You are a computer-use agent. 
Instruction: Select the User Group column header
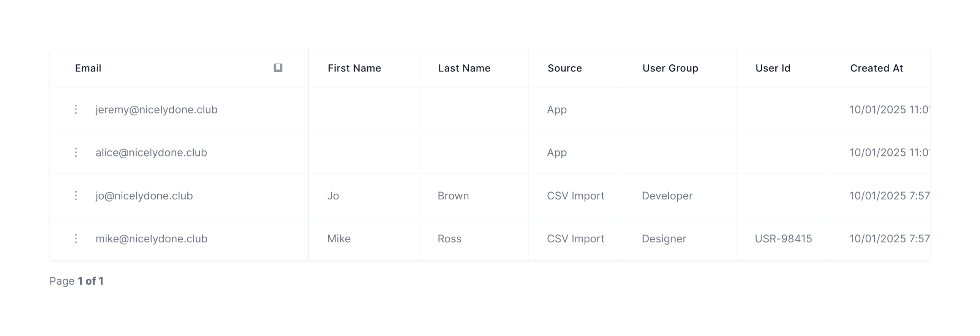point(670,68)
